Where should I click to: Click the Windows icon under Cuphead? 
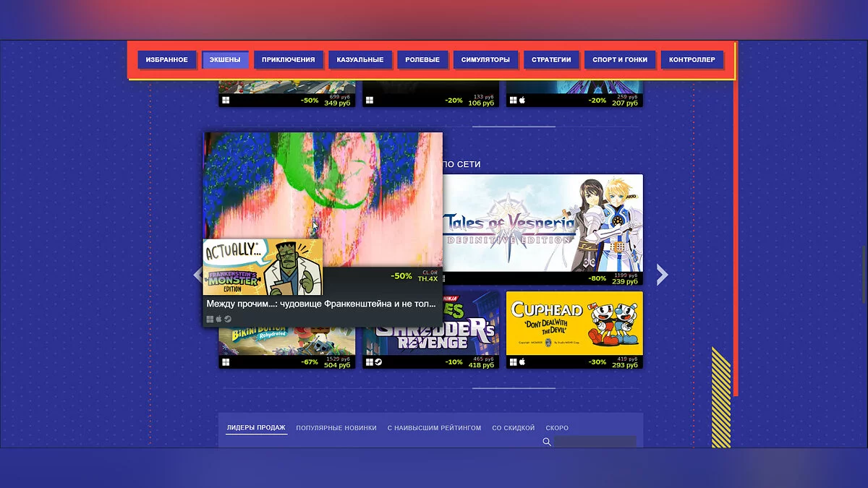tap(513, 362)
